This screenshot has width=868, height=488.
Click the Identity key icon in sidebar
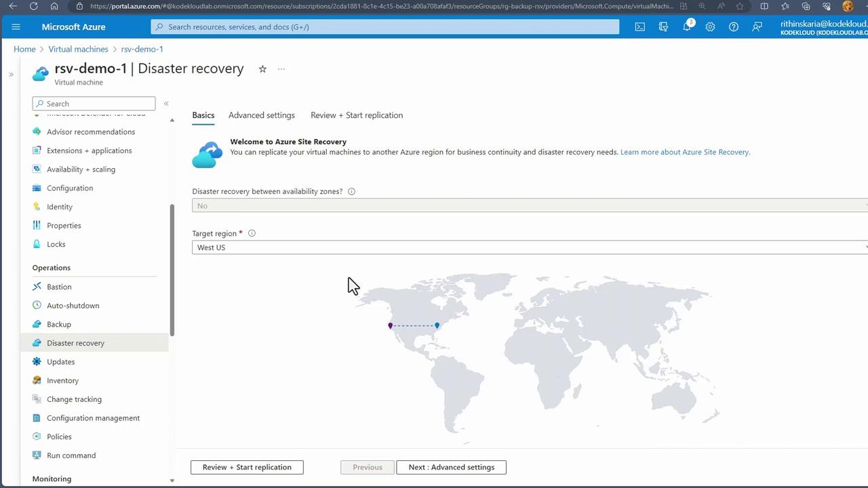click(x=37, y=207)
